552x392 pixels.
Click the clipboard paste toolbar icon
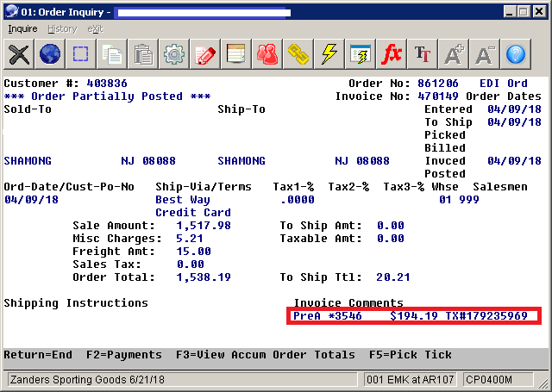142,54
